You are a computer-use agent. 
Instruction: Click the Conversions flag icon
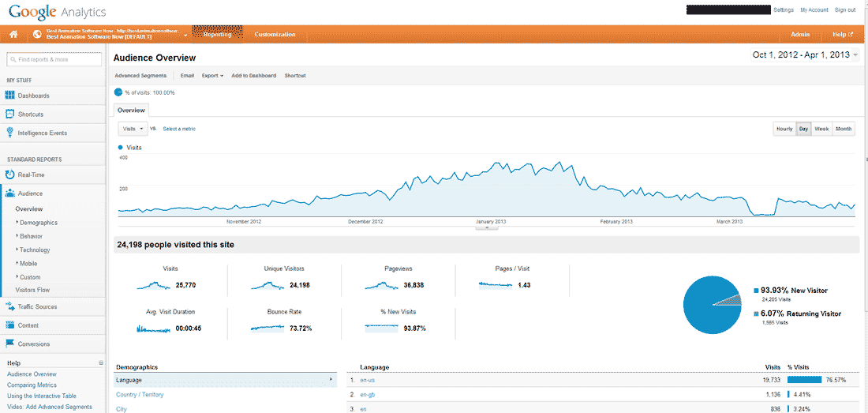click(10, 344)
